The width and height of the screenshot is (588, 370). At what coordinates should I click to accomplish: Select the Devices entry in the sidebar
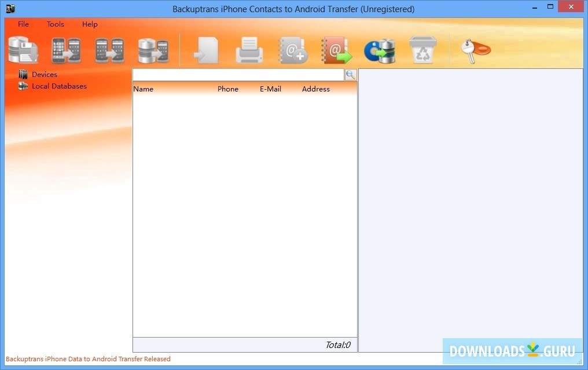[x=43, y=74]
